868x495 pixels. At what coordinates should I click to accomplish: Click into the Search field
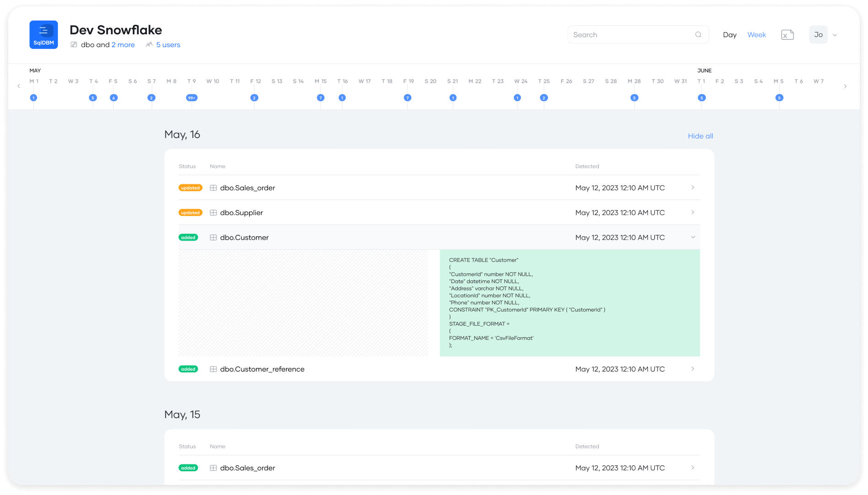click(x=632, y=35)
